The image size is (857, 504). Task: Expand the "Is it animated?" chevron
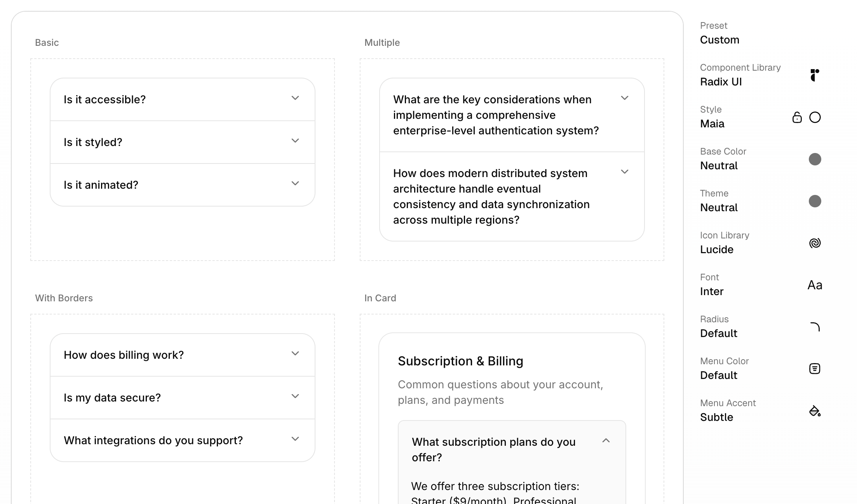(x=295, y=184)
